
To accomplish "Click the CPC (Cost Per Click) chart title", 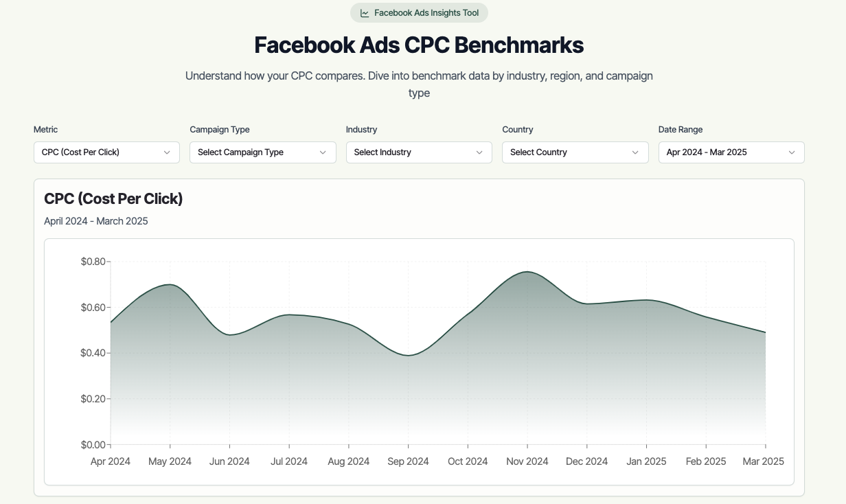I will [x=113, y=199].
